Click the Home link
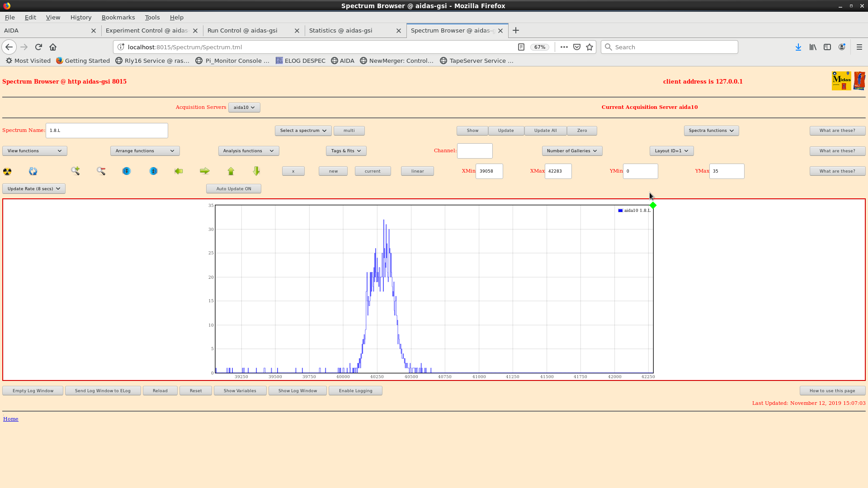 pyautogui.click(x=11, y=419)
